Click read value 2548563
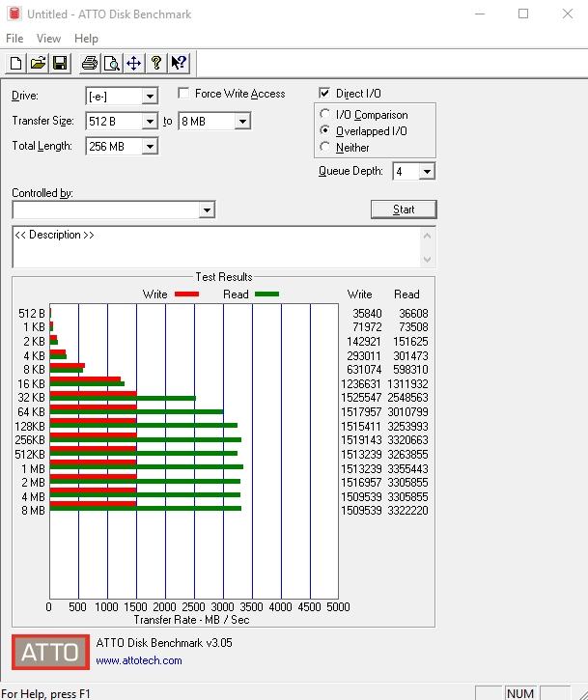 point(407,398)
